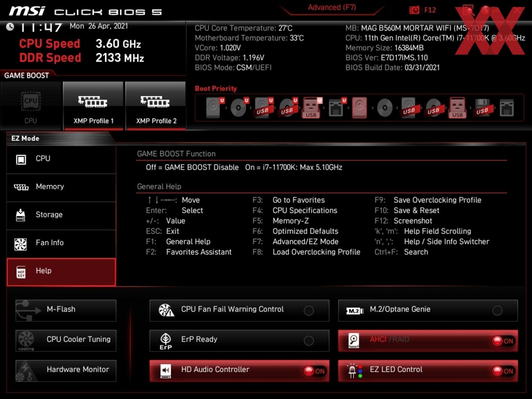Switch to Advanced (F7) mode
Viewport: 532px width, 399px height.
[x=332, y=7]
